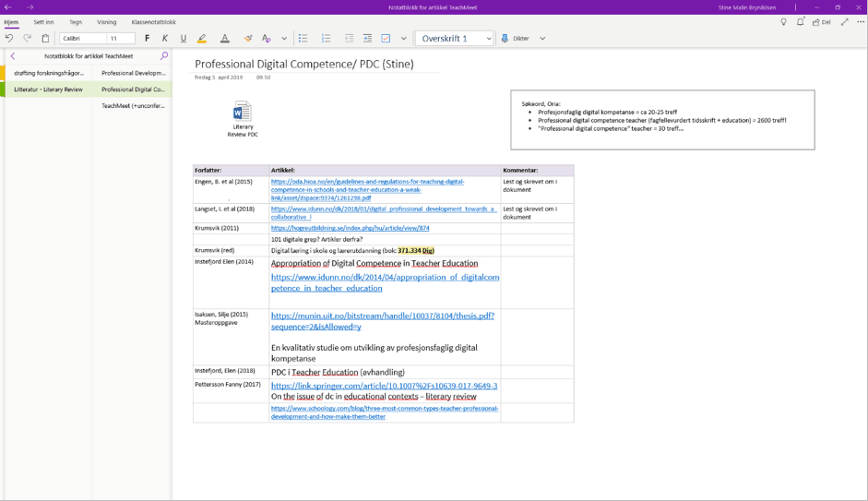Click the Del share button
Image resolution: width=868 pixels, height=501 pixels.
tap(821, 22)
